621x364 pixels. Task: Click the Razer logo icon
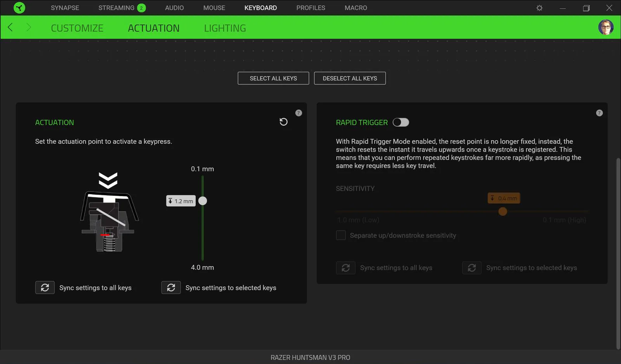(x=19, y=8)
